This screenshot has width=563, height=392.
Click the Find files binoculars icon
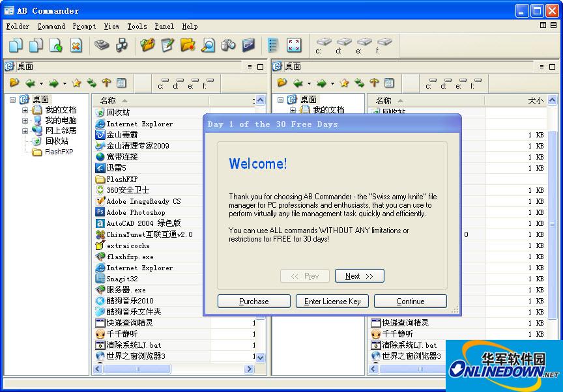click(x=228, y=46)
